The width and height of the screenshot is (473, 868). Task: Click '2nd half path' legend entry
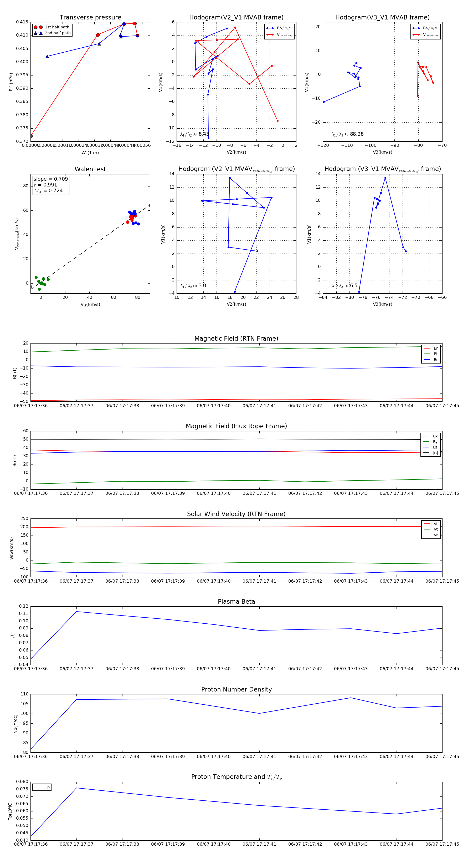(52, 33)
